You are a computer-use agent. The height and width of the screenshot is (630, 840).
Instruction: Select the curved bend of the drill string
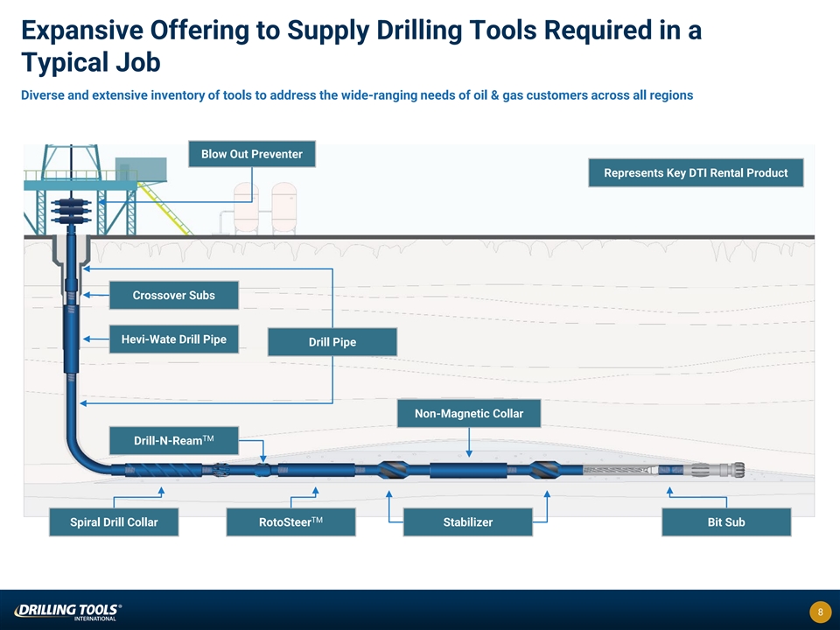[x=87, y=451]
